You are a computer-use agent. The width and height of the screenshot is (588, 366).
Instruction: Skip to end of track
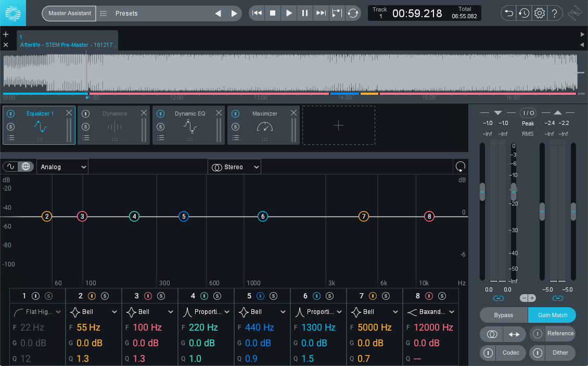point(321,13)
